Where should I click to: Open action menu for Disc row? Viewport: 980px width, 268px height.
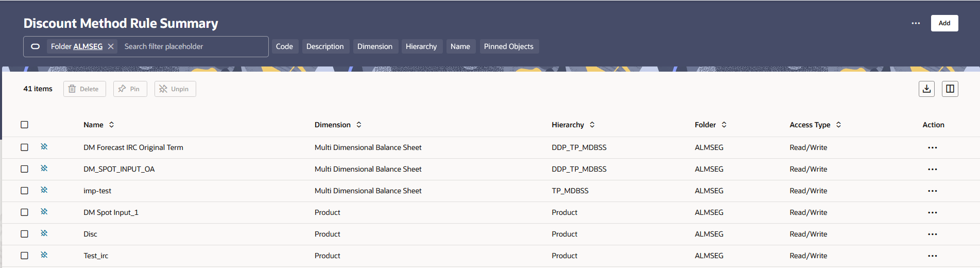[932, 234]
